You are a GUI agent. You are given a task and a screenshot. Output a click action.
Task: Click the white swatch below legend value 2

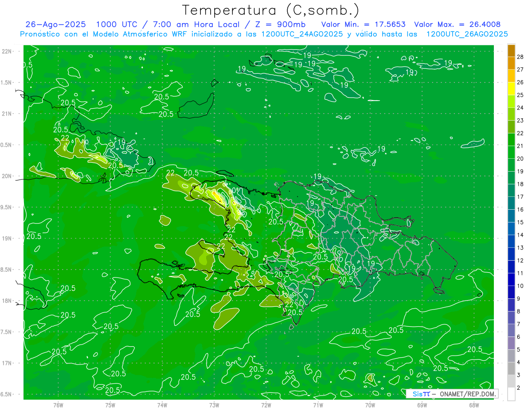[511, 394]
